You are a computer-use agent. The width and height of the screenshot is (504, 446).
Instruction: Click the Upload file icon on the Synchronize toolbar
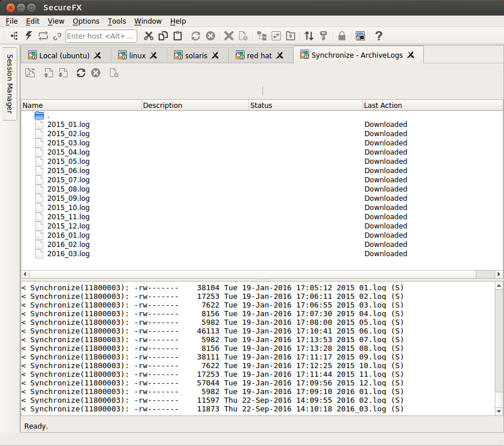pos(48,73)
